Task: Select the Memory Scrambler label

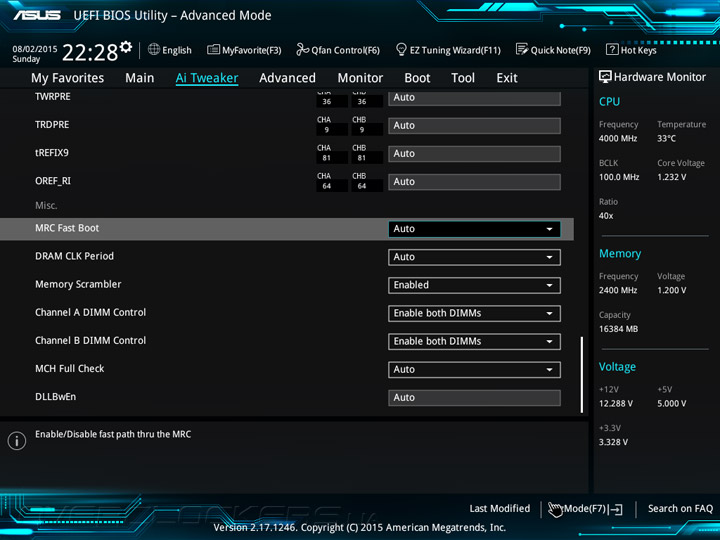Action: pyautogui.click(x=78, y=284)
